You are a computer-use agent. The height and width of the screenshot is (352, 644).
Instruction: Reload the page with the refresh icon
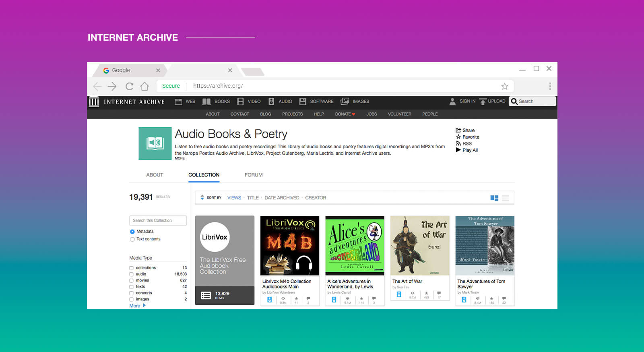(x=129, y=86)
